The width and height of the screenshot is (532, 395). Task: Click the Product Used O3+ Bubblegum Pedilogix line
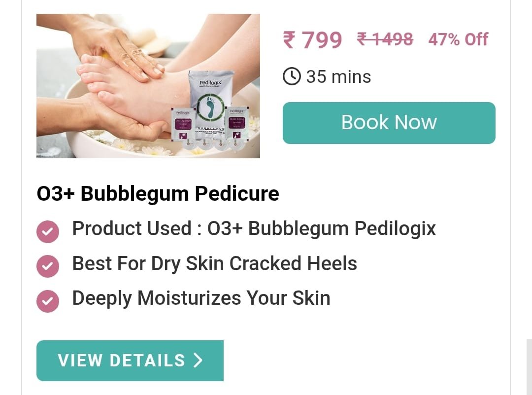(254, 229)
